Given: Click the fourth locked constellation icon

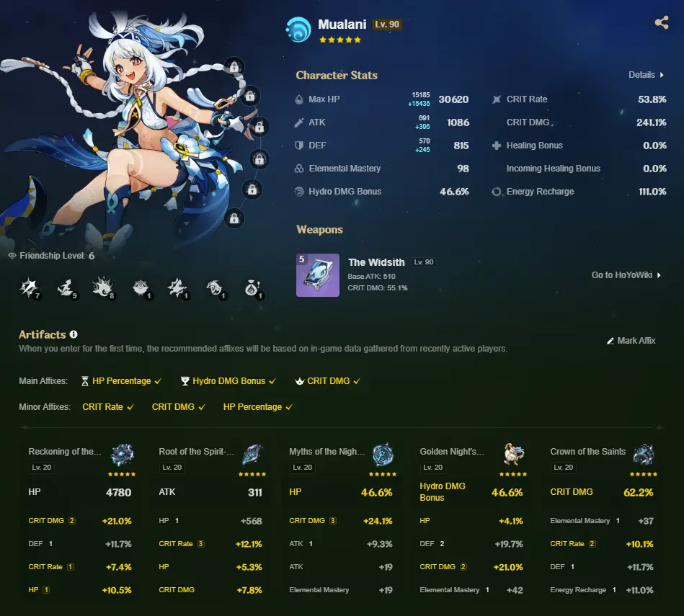Looking at the screenshot, I should click(x=259, y=159).
